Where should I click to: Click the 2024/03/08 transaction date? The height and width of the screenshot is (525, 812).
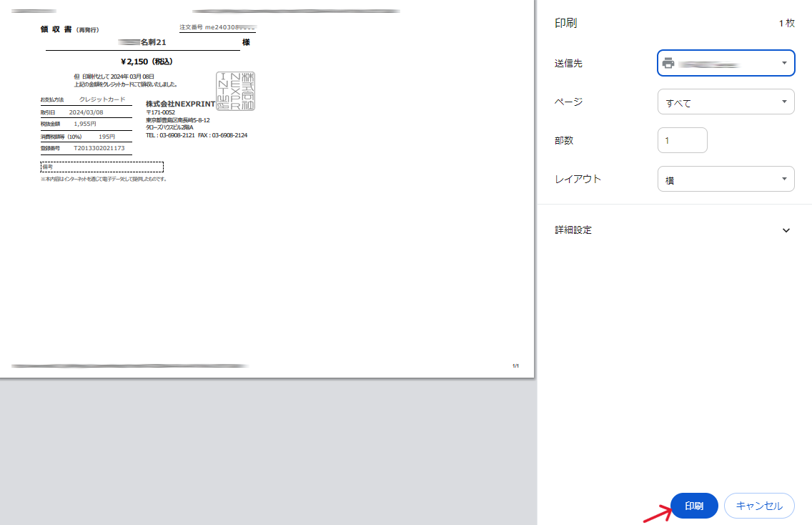86,112
